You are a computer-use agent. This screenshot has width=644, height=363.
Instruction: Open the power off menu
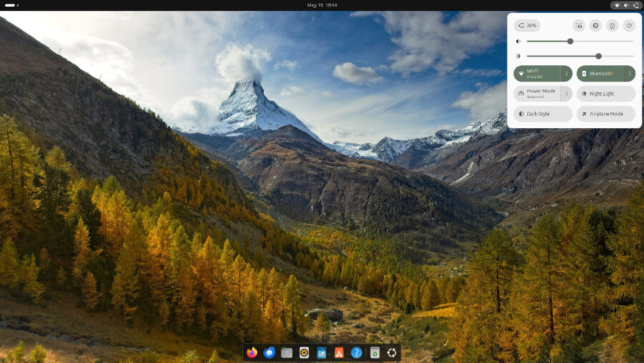629,26
